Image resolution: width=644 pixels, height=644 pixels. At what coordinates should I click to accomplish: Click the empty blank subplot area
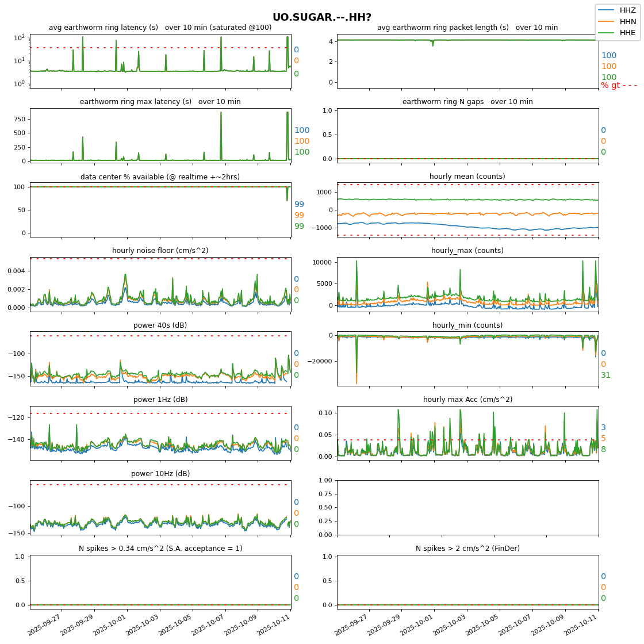point(467,507)
